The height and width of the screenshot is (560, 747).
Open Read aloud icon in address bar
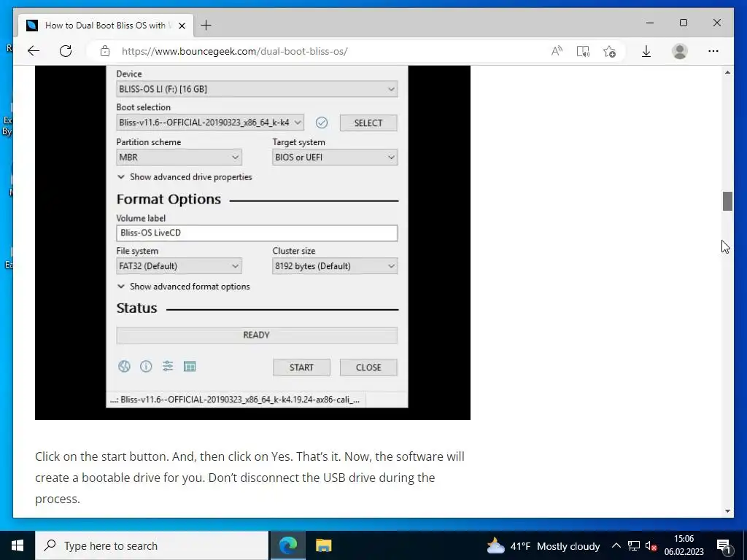click(x=557, y=51)
